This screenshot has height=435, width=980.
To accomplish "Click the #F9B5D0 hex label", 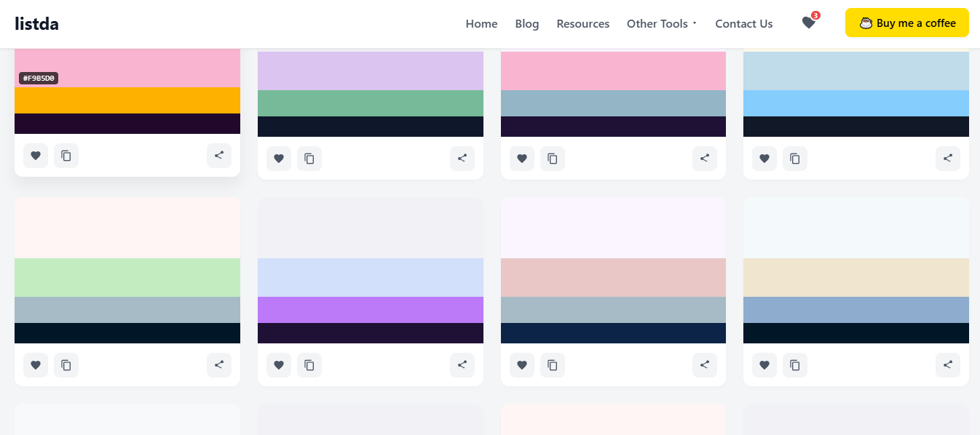I will point(39,78).
